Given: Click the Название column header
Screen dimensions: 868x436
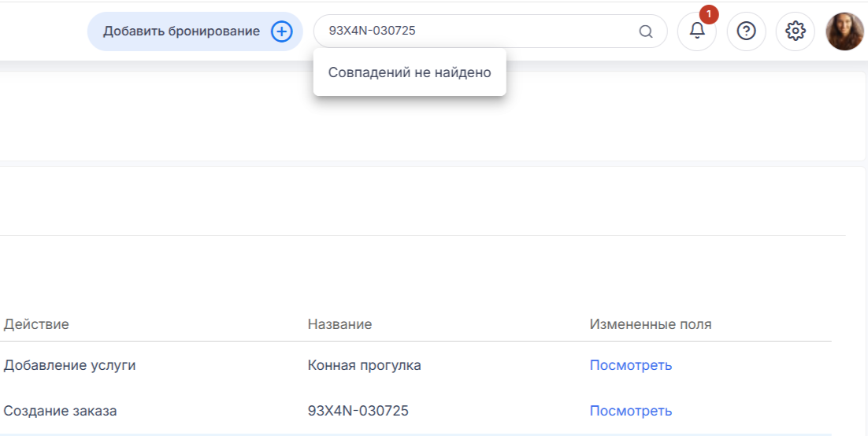Looking at the screenshot, I should (339, 324).
